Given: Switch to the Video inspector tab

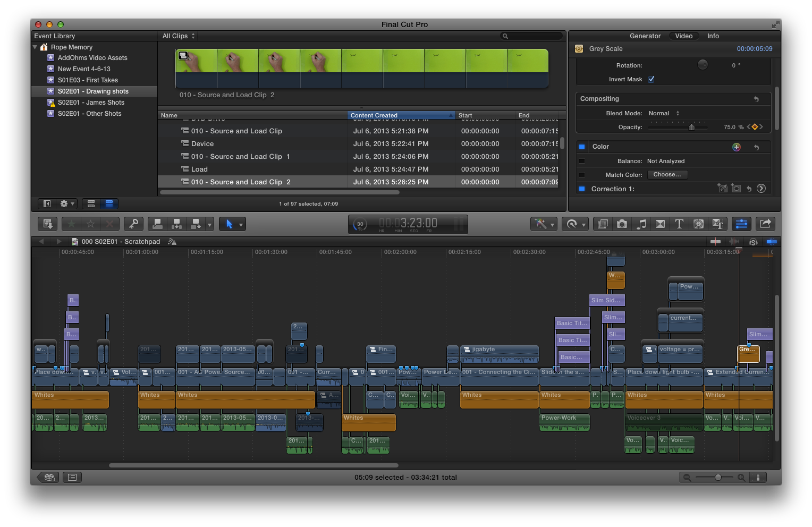Looking at the screenshot, I should (x=683, y=36).
